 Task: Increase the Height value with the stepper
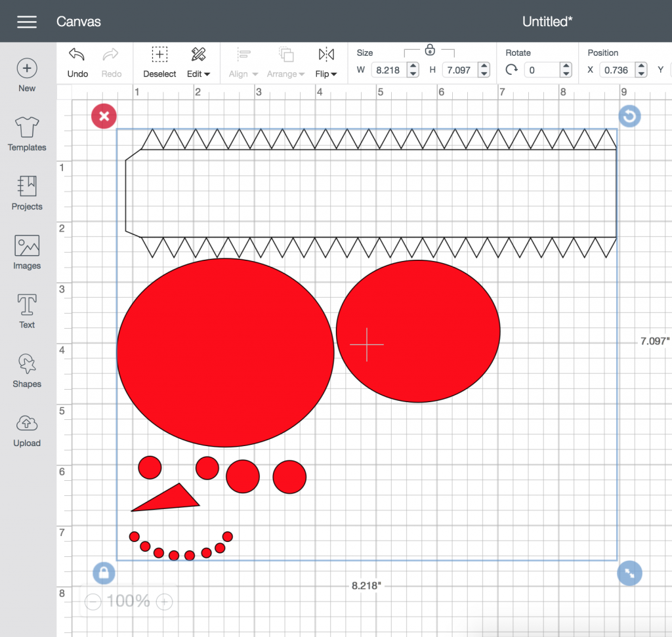(x=484, y=66)
